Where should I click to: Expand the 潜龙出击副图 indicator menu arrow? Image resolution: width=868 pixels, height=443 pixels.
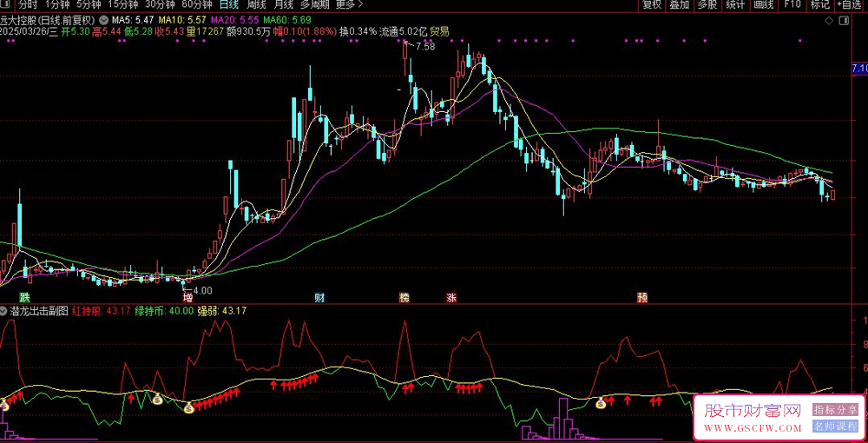(3, 311)
